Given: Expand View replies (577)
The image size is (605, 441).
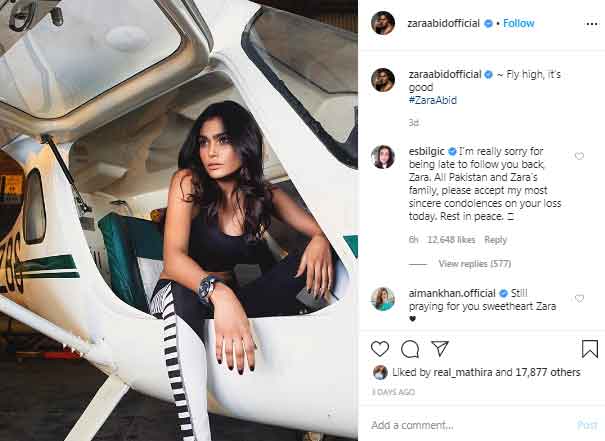Looking at the screenshot, I should point(475,264).
